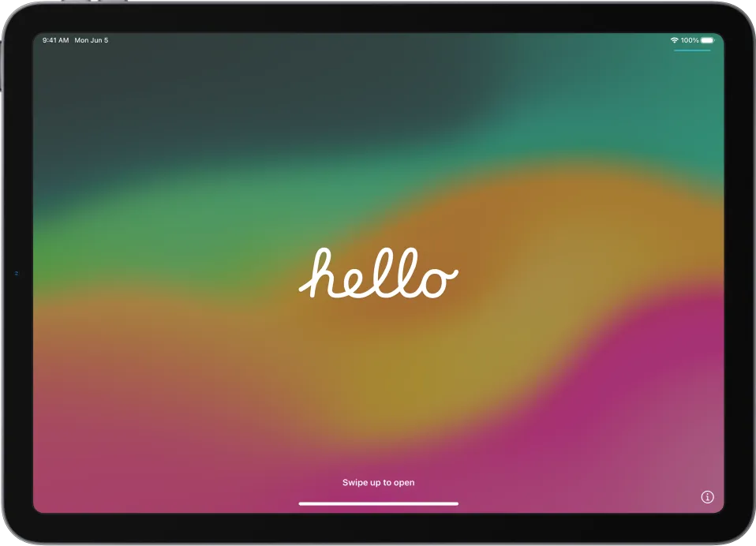Tap the white home indicator bar
The image size is (756, 546).
coord(379,503)
